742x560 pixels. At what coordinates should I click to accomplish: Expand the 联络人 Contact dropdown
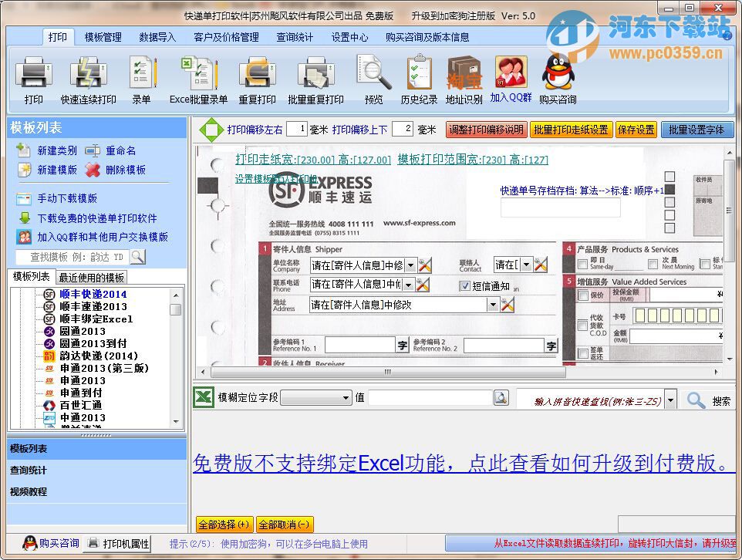click(526, 265)
